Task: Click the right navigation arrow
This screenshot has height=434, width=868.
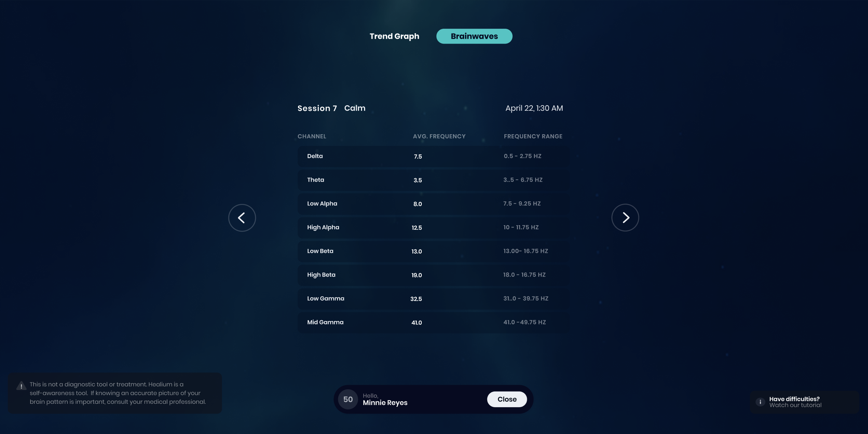Action: click(x=625, y=217)
